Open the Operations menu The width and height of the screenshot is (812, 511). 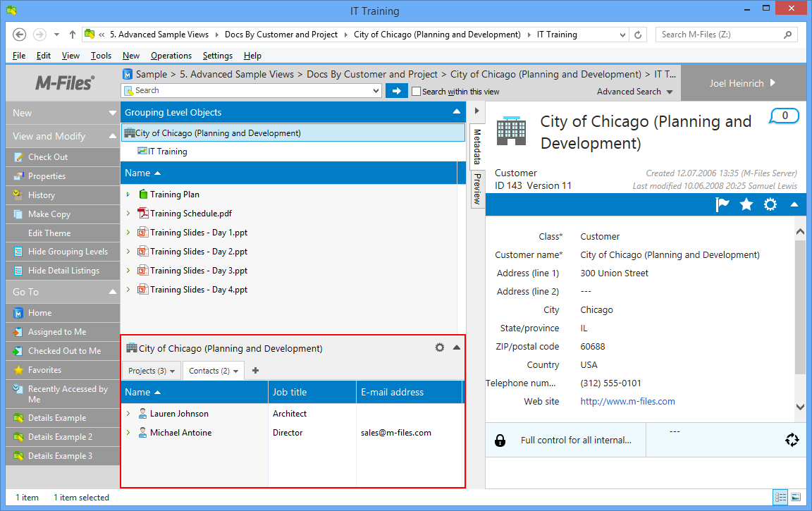[171, 56]
